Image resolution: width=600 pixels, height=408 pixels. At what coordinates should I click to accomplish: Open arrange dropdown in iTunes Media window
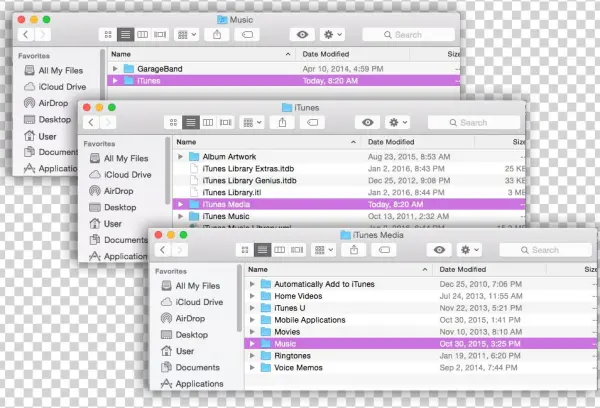click(x=324, y=250)
